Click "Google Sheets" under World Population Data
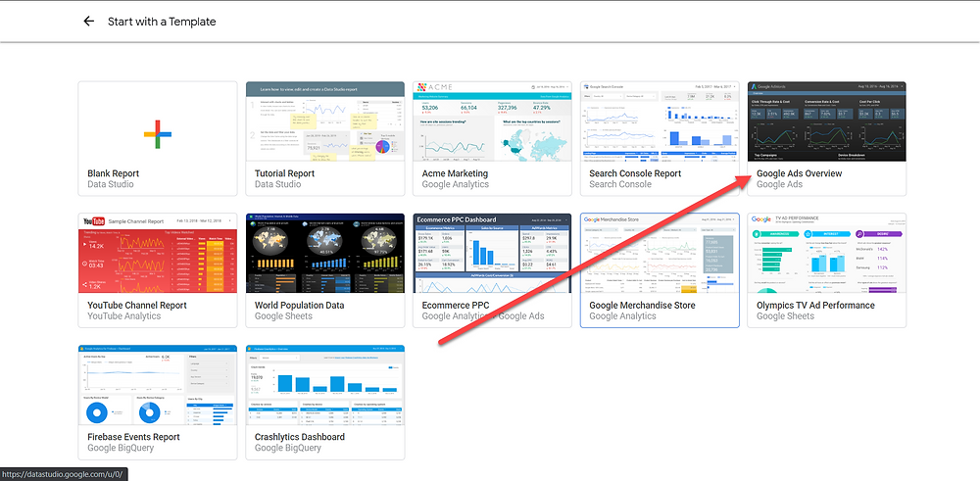Image resolution: width=980 pixels, height=481 pixels. (x=285, y=316)
